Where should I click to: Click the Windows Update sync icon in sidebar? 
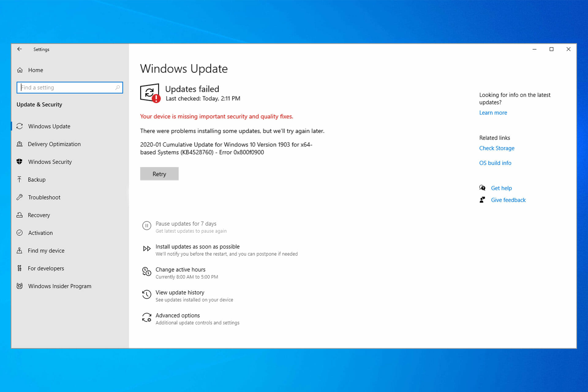click(20, 126)
